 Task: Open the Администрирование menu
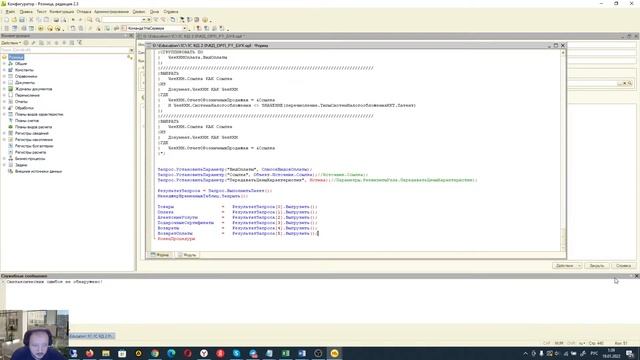point(111,12)
